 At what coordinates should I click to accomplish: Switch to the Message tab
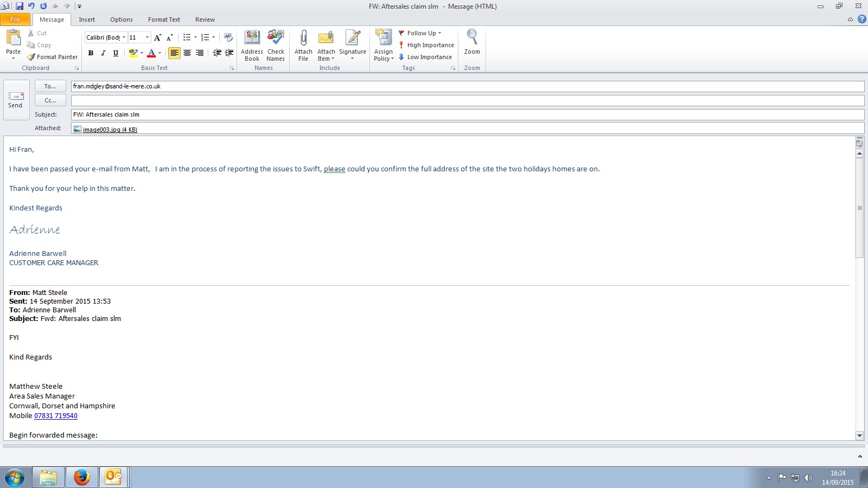(52, 20)
